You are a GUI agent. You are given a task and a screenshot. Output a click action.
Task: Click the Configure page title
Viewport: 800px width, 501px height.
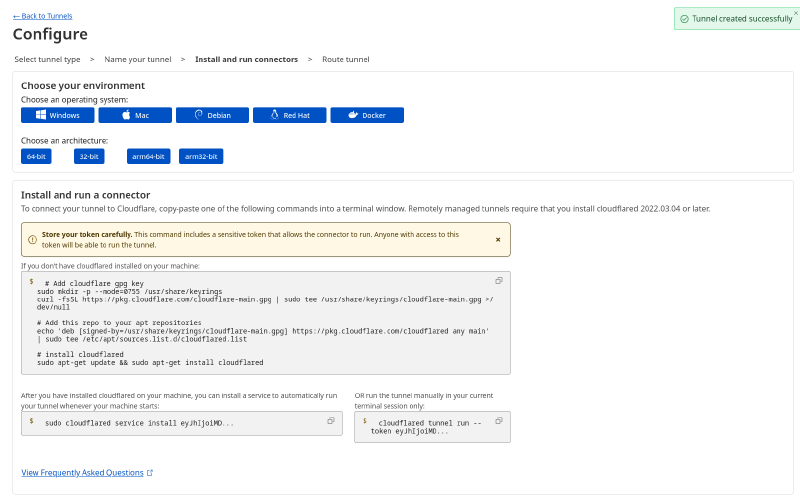tap(50, 34)
